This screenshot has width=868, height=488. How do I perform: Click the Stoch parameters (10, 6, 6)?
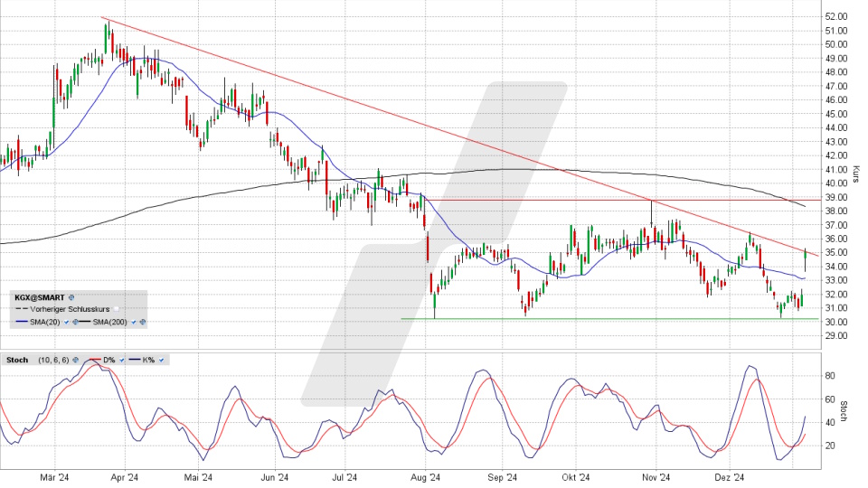click(53, 360)
